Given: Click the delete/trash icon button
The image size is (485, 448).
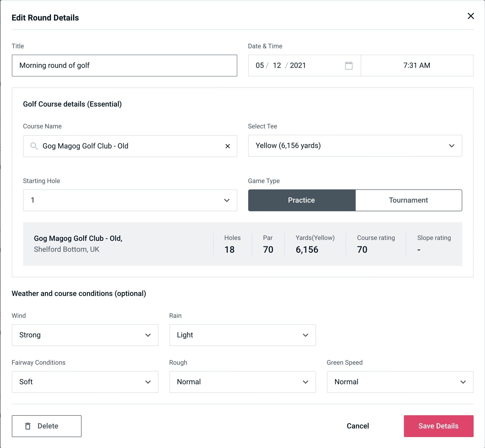Looking at the screenshot, I should click(x=29, y=426).
